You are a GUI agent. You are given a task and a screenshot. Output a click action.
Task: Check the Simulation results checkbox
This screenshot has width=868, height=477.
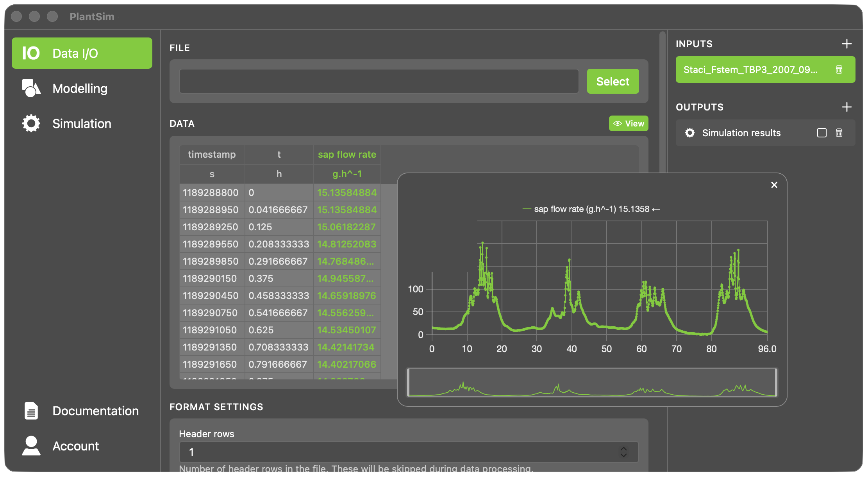[822, 133]
